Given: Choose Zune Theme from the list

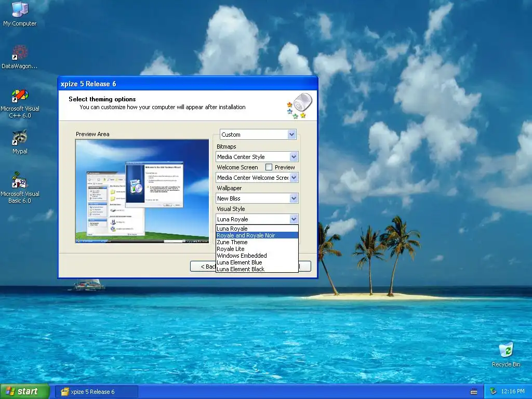Looking at the screenshot, I should click(x=257, y=242).
